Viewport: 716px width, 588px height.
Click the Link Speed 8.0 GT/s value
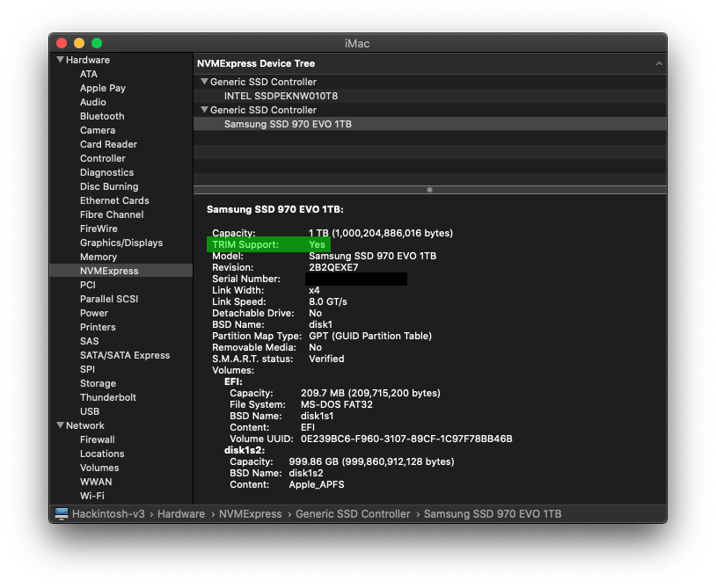click(x=327, y=302)
